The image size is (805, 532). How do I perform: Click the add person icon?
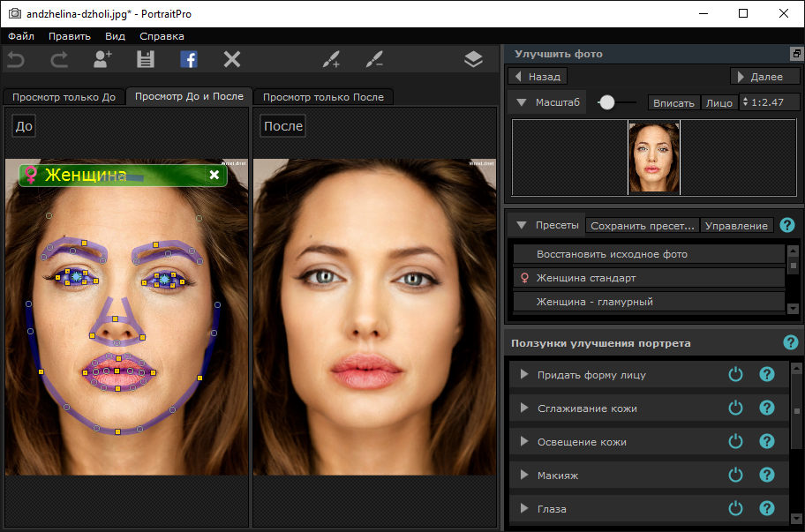102,59
